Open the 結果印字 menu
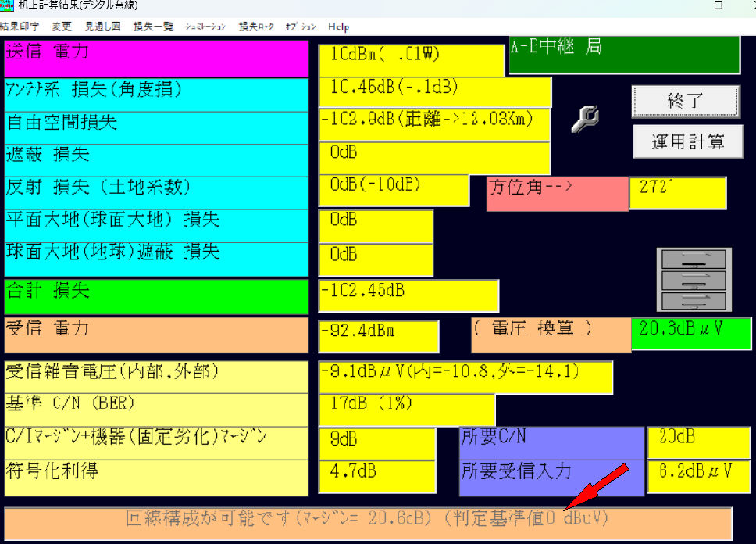This screenshot has height=544, width=756. (20, 27)
